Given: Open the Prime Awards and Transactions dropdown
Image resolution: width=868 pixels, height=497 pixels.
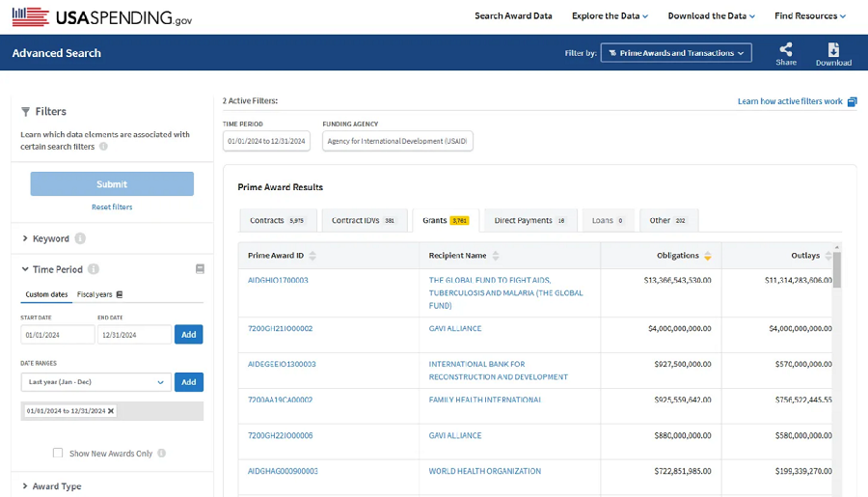Looking at the screenshot, I should coord(676,53).
